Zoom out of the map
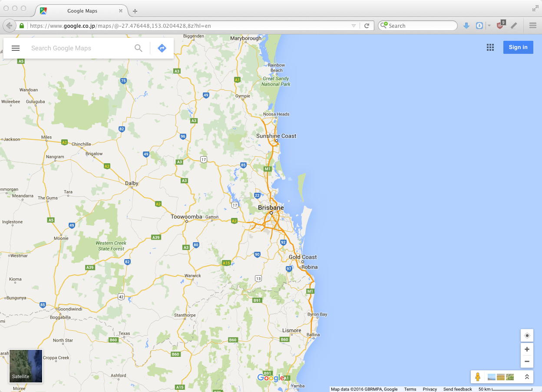 527,362
